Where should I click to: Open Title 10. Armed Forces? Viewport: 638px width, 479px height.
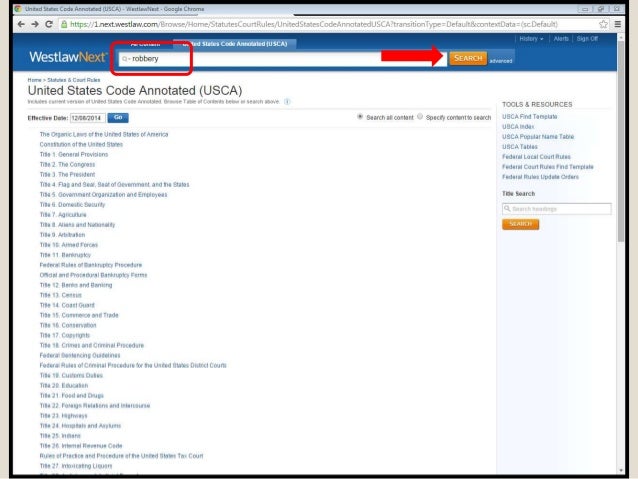click(x=69, y=245)
